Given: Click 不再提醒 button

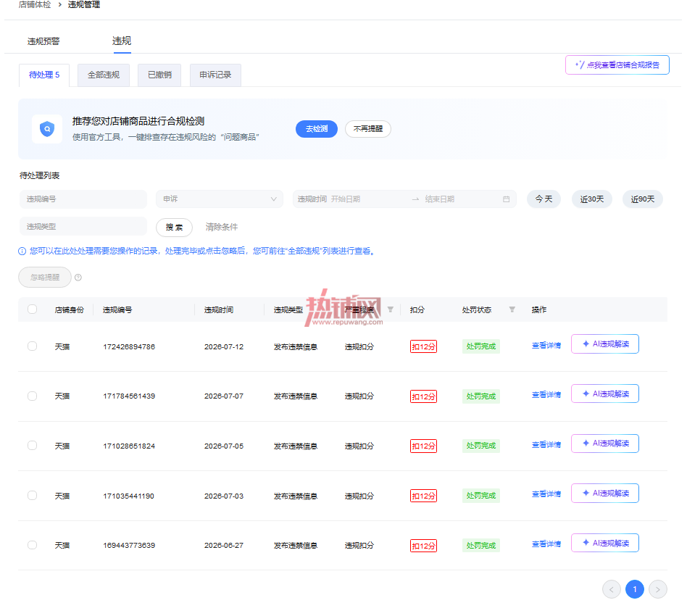Looking at the screenshot, I should click(368, 129).
